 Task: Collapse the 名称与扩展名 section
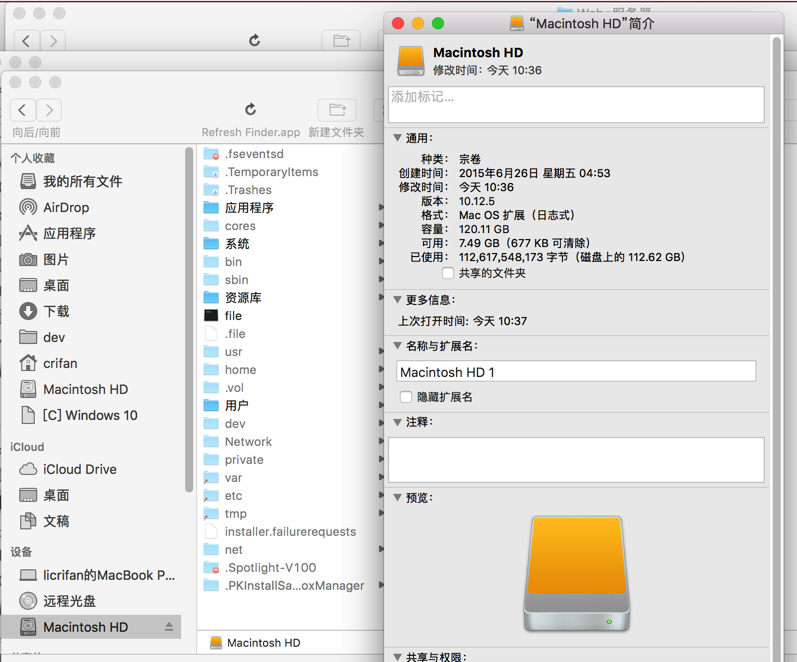397,345
